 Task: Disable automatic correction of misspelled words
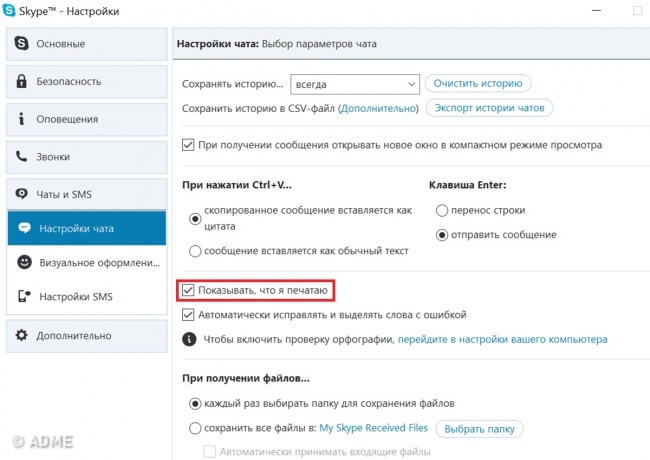(x=188, y=315)
